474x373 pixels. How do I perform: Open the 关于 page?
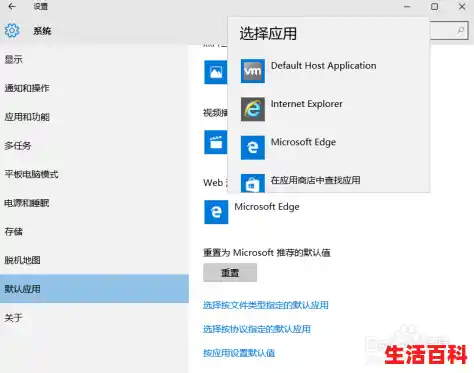(94, 317)
